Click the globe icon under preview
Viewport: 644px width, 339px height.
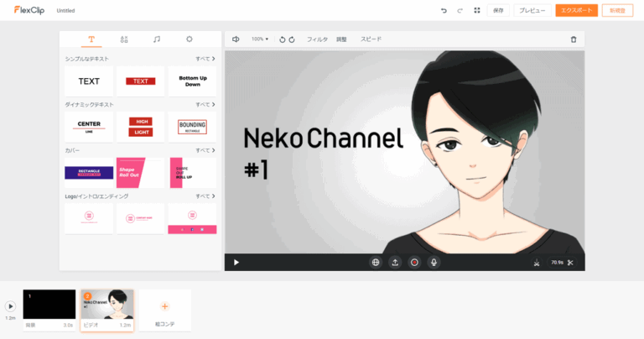coord(376,263)
